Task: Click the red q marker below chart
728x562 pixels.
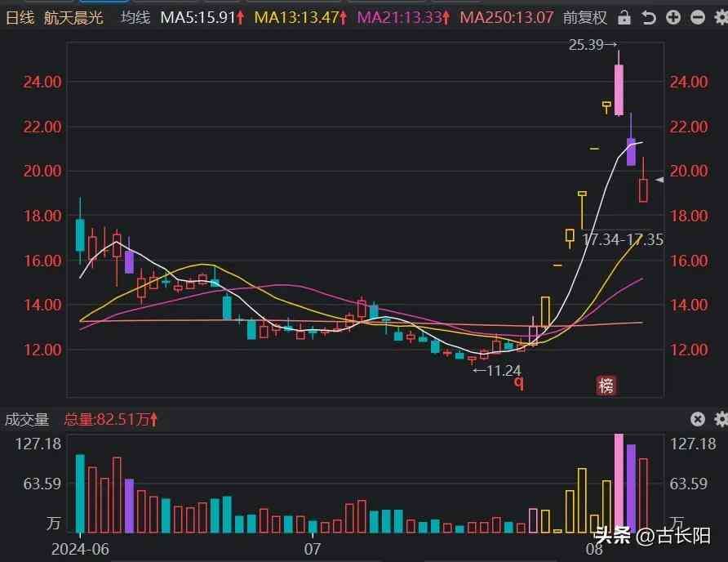Action: coord(517,384)
